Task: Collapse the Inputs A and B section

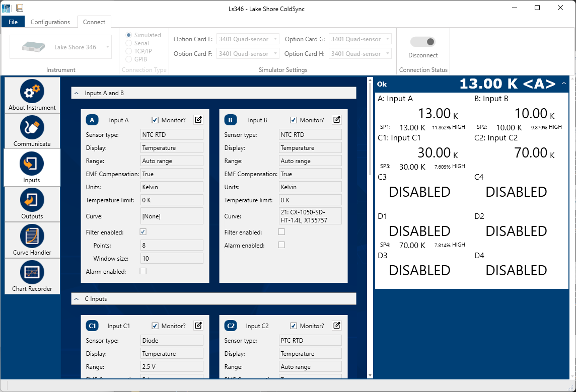Action: 76,93
